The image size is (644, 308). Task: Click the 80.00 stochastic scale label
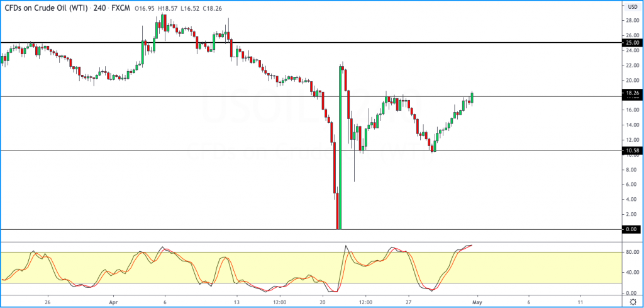click(632, 252)
